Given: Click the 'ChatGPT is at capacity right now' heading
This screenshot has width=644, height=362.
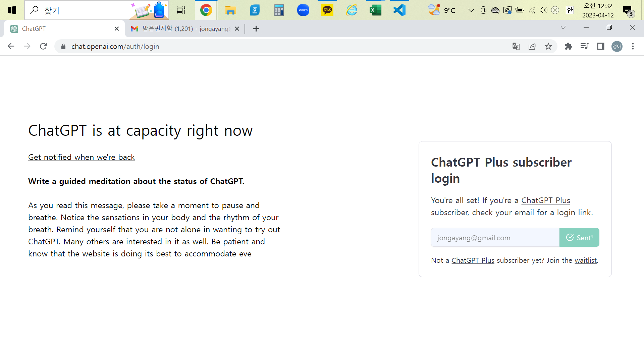Looking at the screenshot, I should point(141,131).
